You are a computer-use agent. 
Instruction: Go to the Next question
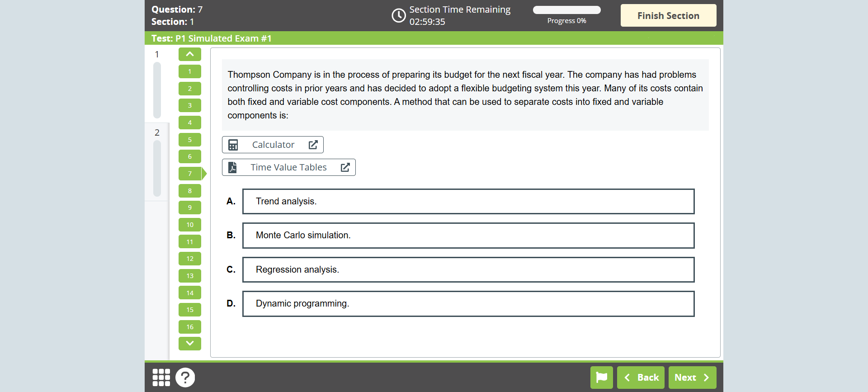pos(692,378)
